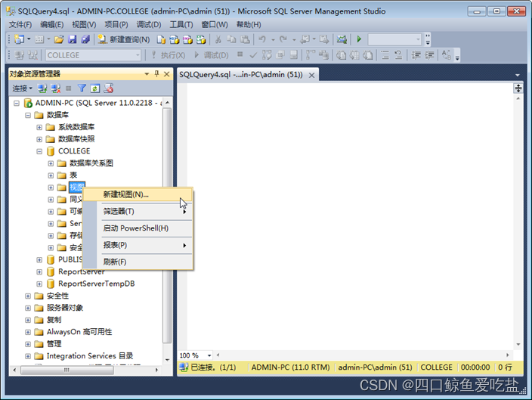Click the Cancel executing query stop icon
The width and height of the screenshot is (532, 400).
tap(240, 54)
